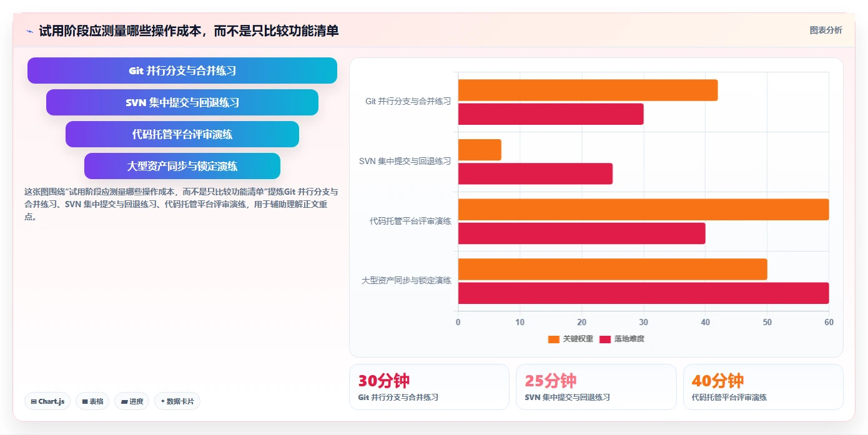Click orange bar for 大型资产同步与锁定演练
Viewport: 868px width, 435px height.
(x=613, y=269)
